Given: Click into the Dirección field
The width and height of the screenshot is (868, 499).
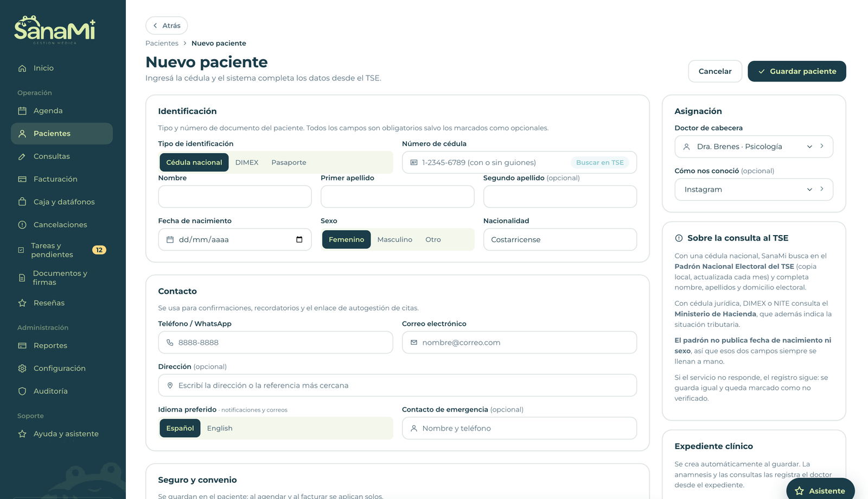Looking at the screenshot, I should click(x=398, y=386).
